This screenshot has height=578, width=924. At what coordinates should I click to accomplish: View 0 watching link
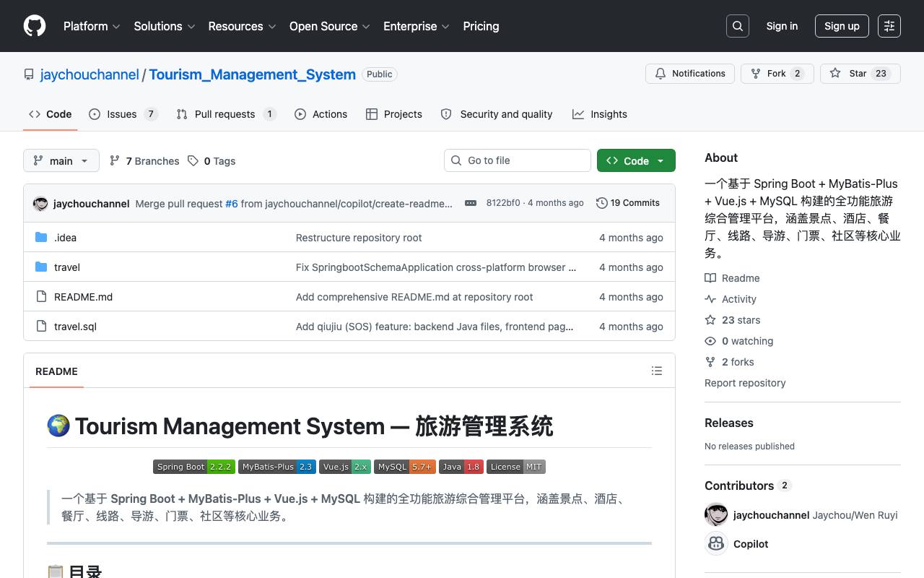[739, 341]
